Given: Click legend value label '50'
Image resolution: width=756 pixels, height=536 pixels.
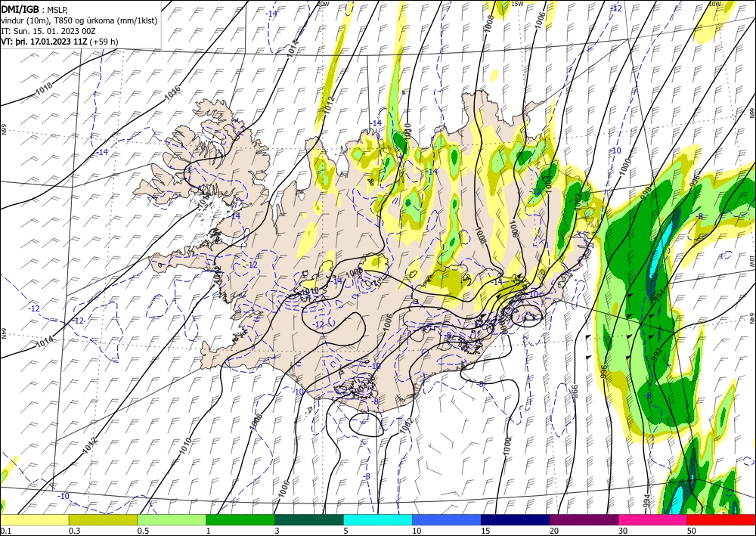Looking at the screenshot, I should tap(692, 531).
